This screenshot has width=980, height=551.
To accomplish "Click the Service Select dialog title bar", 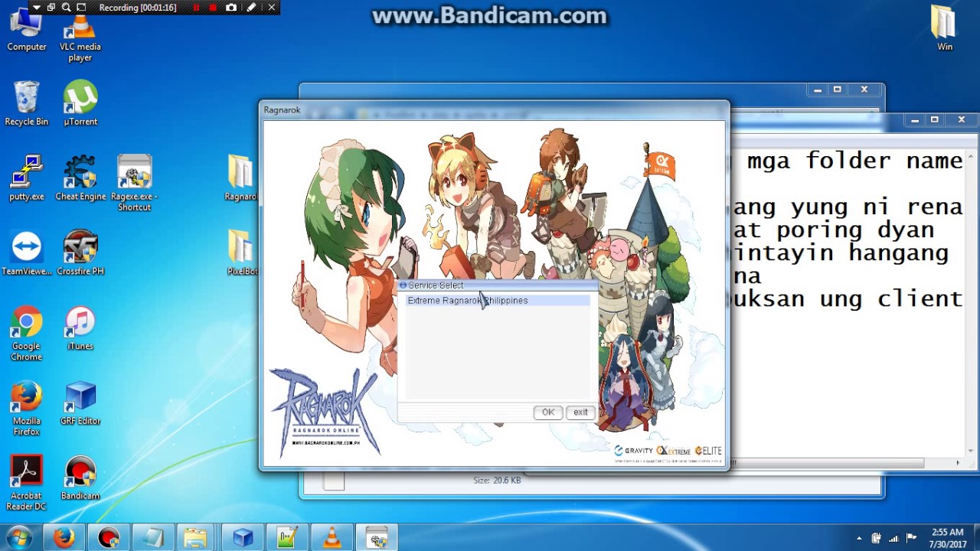I will point(498,285).
